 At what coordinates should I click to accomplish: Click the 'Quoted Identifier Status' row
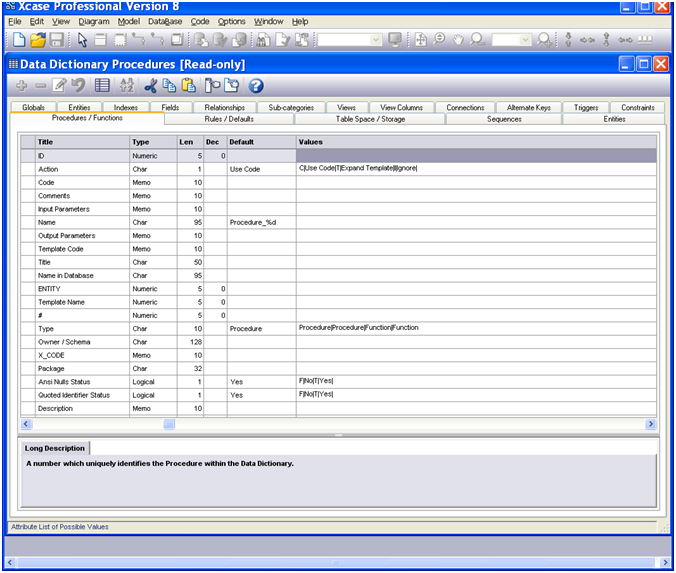click(x=338, y=395)
